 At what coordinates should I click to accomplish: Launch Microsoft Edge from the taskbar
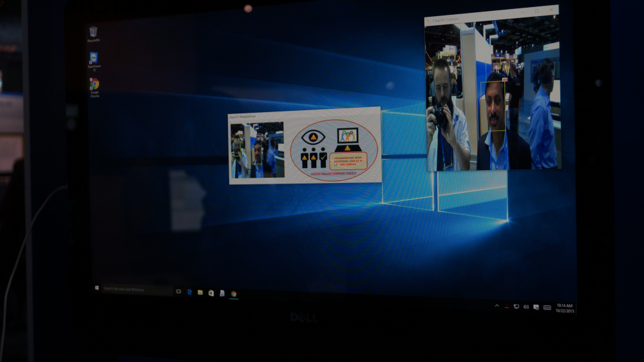click(189, 292)
